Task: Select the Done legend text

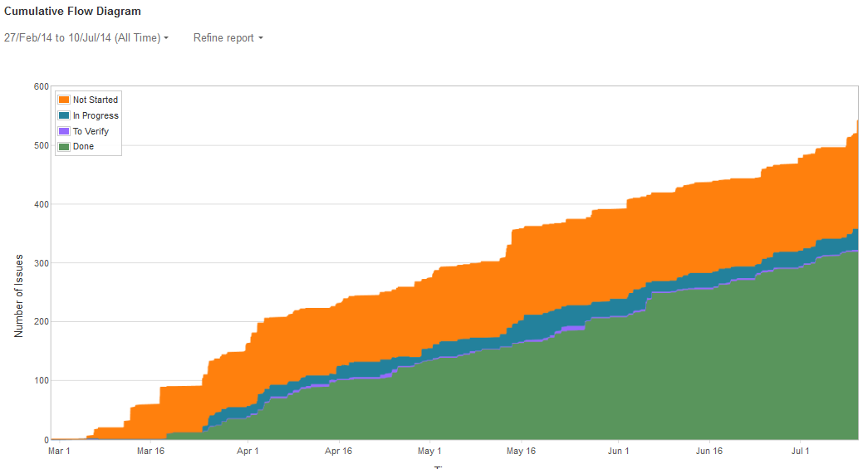Action: pos(83,147)
